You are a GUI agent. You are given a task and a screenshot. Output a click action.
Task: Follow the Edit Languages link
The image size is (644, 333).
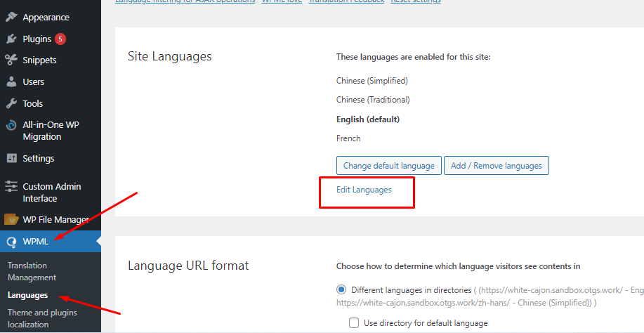(x=364, y=190)
